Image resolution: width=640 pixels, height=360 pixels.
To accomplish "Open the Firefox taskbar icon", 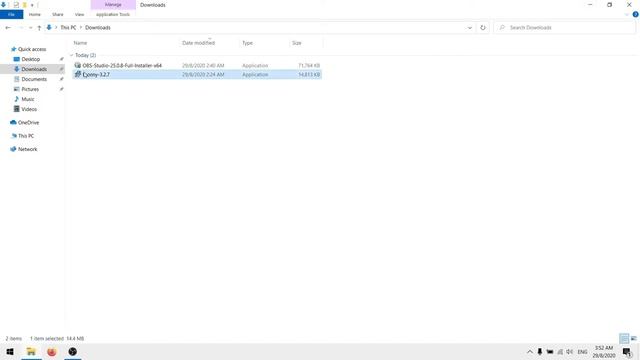I will pyautogui.click(x=51, y=351).
